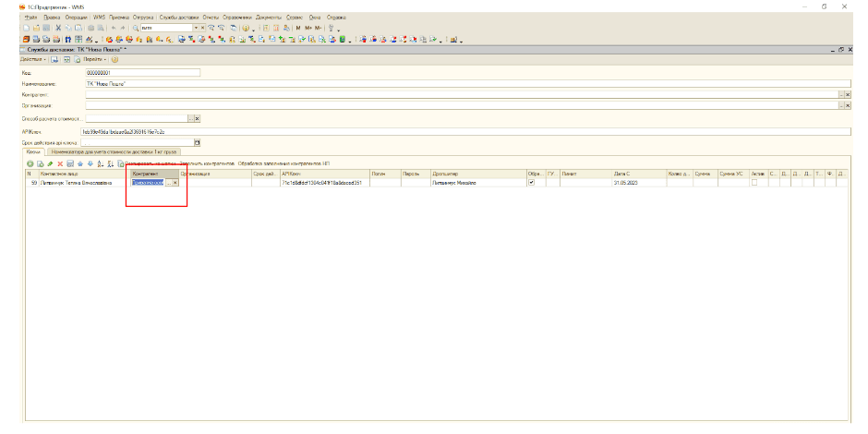
Task: Click the cut scissors icon in main toolbar
Action: [57, 29]
